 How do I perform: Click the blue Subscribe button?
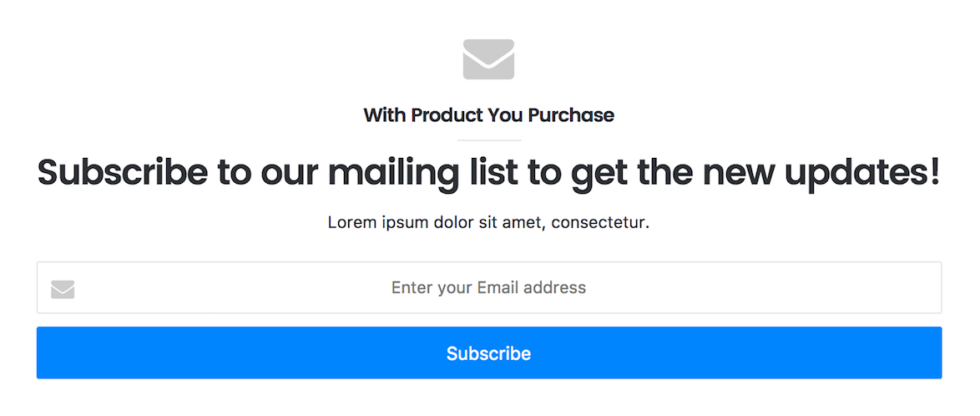click(x=489, y=353)
